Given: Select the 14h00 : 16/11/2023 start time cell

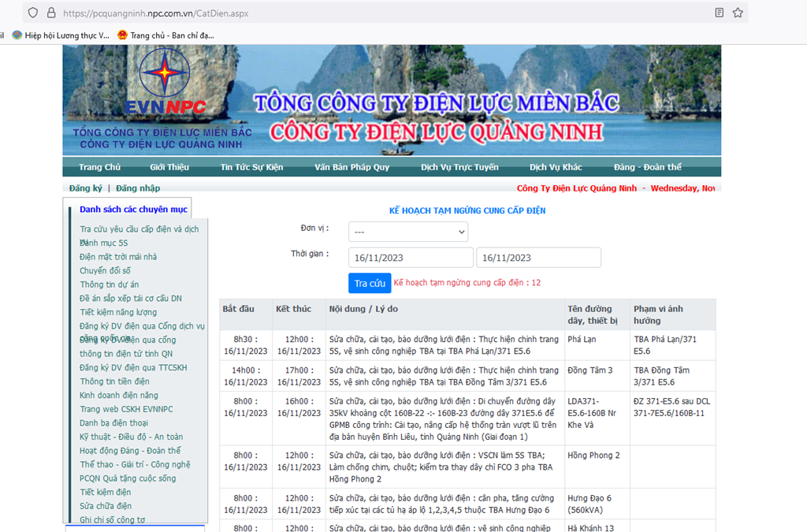Looking at the screenshot, I should (246, 376).
